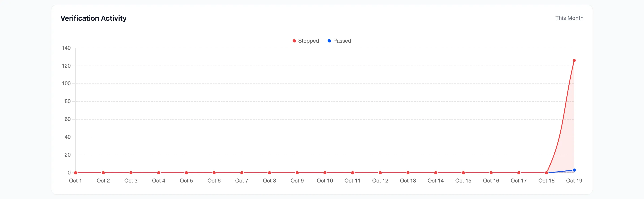Click the 20 y-axis label
This screenshot has height=199, width=644.
point(68,155)
